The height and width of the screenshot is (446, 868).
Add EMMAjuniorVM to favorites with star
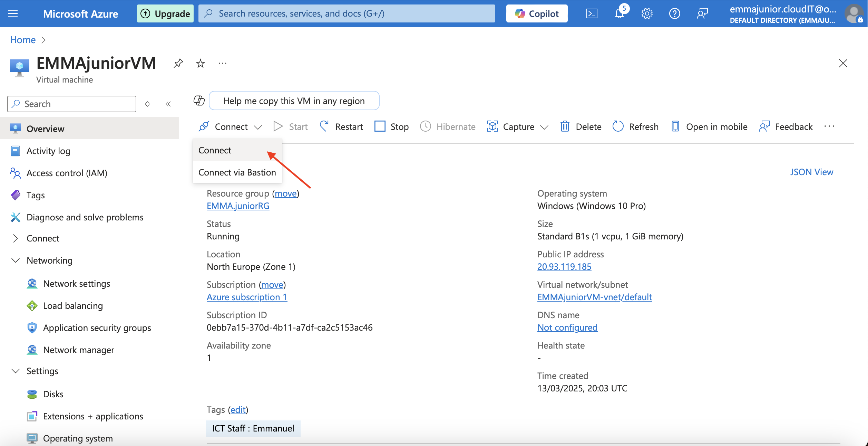click(201, 63)
